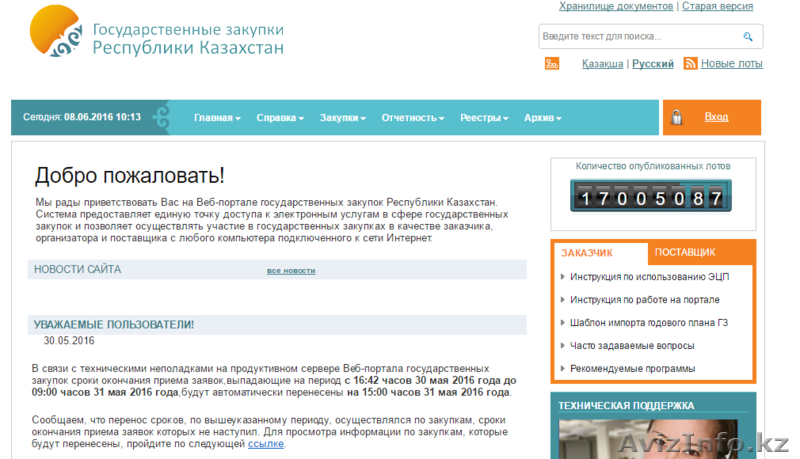Click the Вход login link
Screen dimensions: 800x459
716,117
